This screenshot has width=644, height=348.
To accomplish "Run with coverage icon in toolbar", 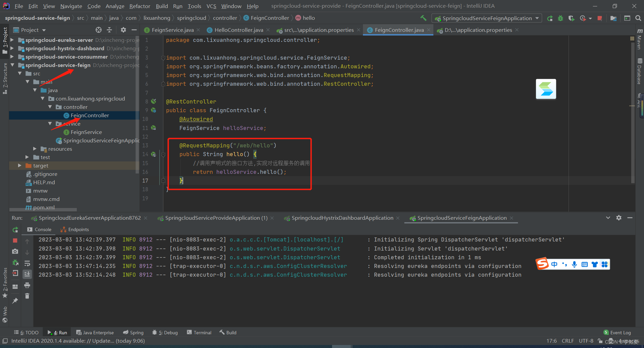I will [x=572, y=18].
